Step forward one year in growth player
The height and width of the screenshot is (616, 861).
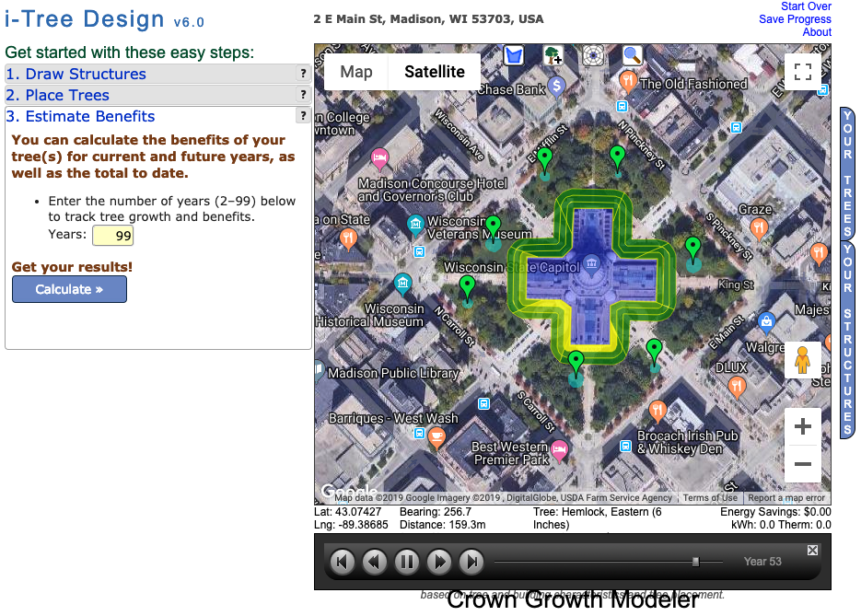[x=439, y=562]
